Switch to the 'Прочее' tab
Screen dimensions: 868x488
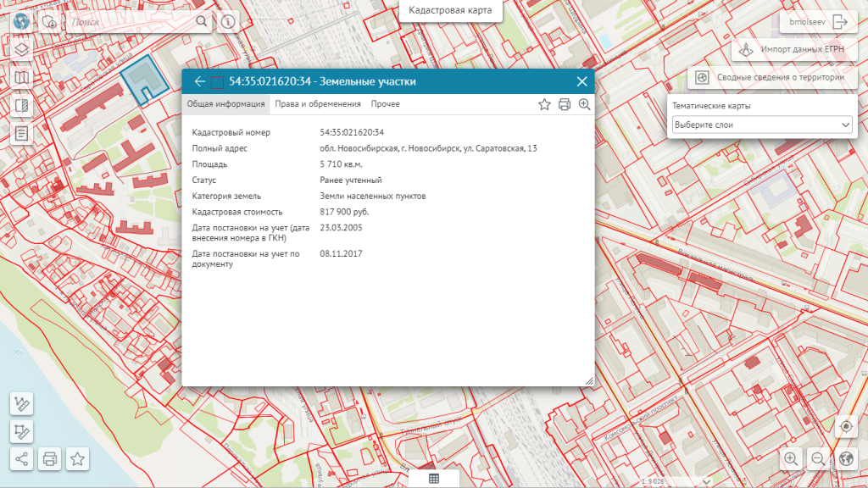[385, 104]
